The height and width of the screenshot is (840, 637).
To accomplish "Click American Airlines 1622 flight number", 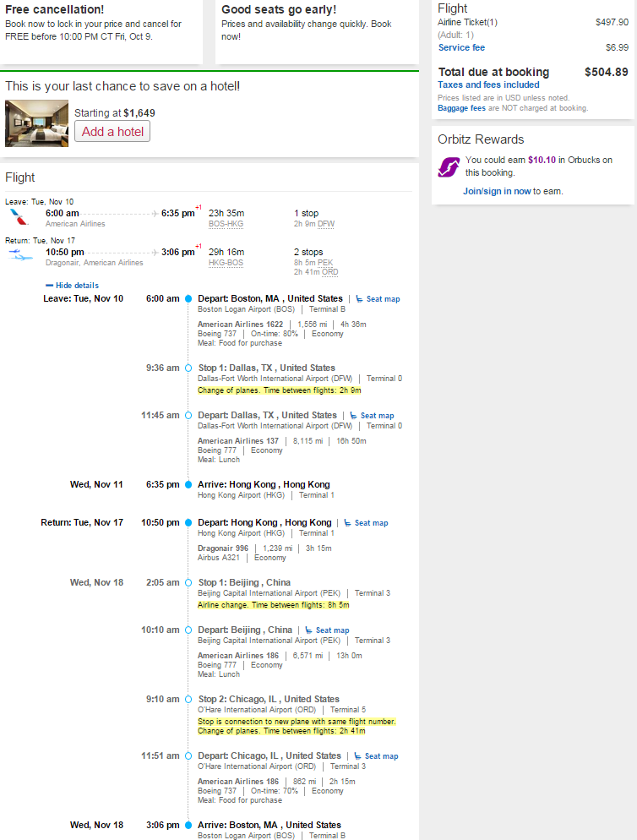I will point(240,325).
